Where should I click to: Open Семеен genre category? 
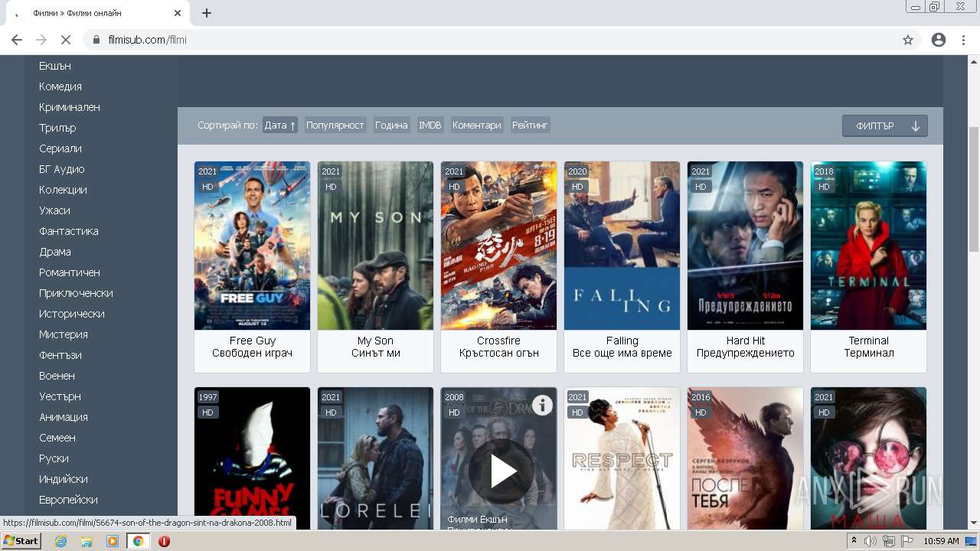pyautogui.click(x=57, y=438)
